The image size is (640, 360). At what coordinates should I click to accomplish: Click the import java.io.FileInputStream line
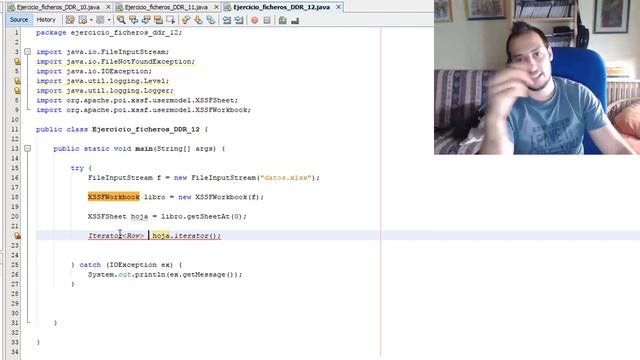(x=102, y=52)
